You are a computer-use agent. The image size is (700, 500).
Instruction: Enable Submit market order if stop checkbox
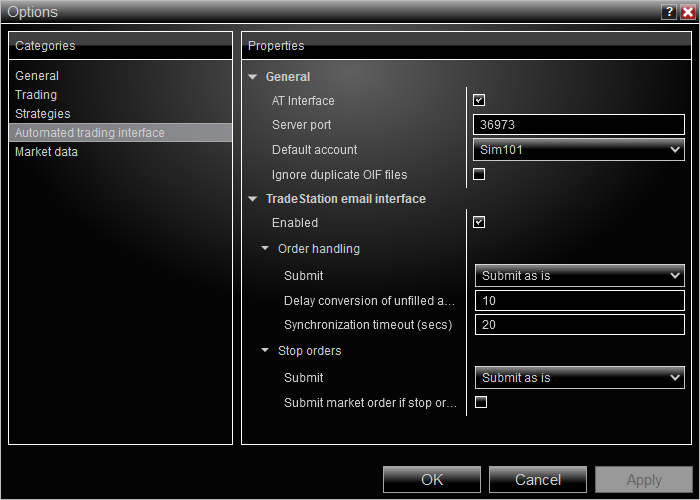pyautogui.click(x=481, y=402)
